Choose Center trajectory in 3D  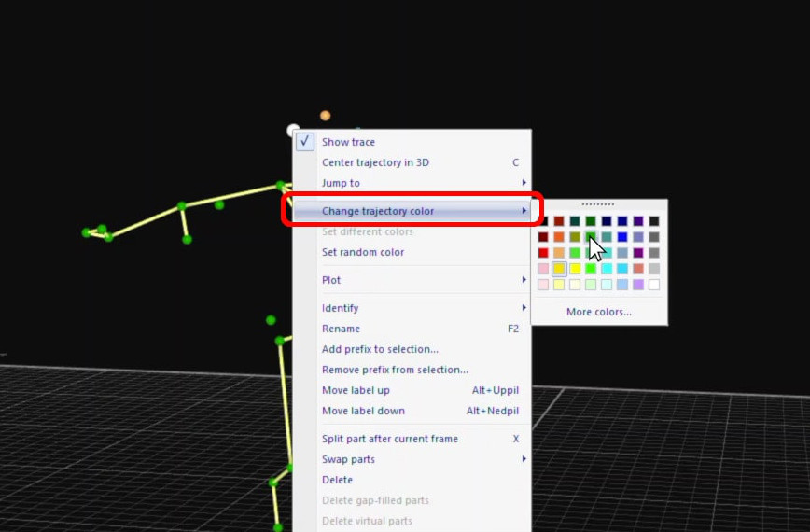(x=375, y=162)
